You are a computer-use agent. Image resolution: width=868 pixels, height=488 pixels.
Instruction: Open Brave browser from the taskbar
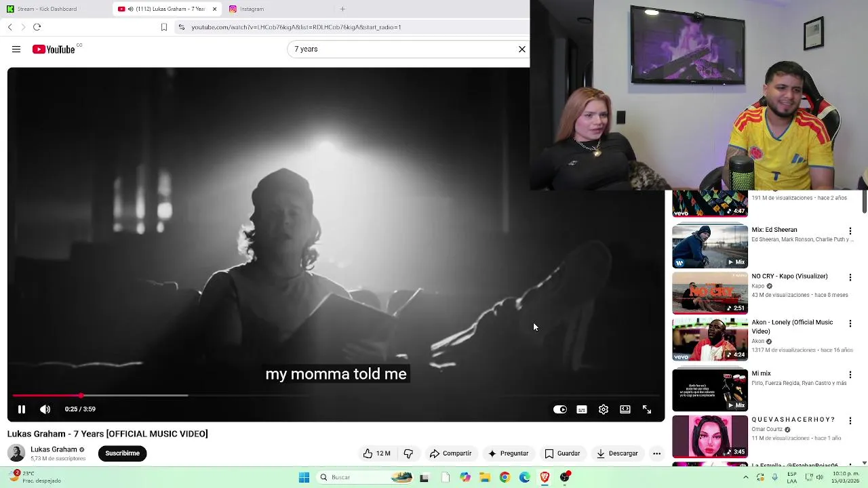coord(545,477)
